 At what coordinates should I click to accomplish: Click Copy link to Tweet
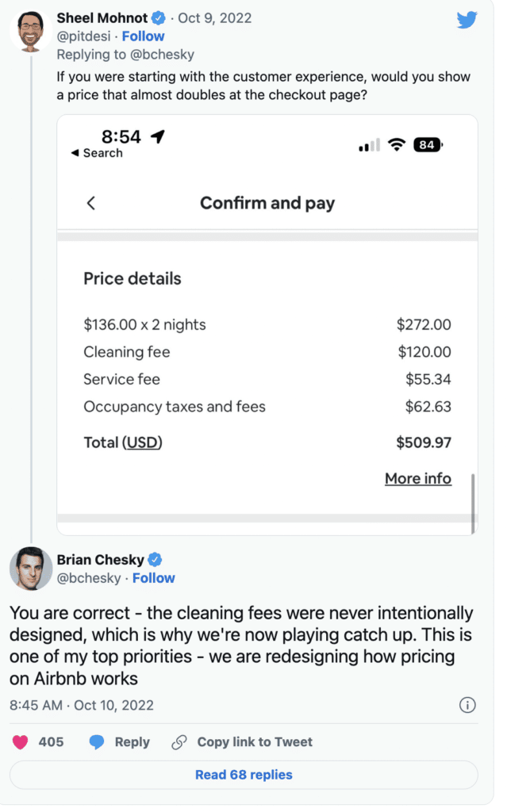(255, 742)
